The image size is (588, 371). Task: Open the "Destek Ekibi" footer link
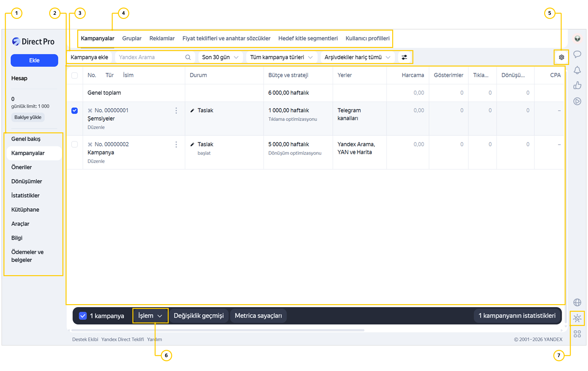pos(85,339)
